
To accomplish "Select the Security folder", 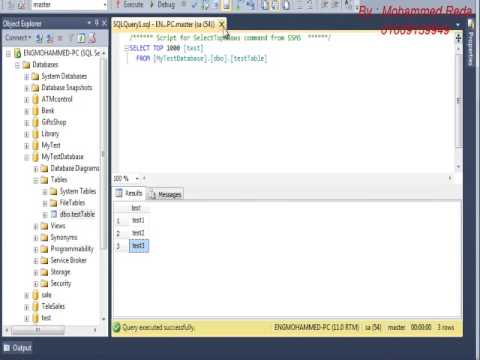I will (61, 283).
